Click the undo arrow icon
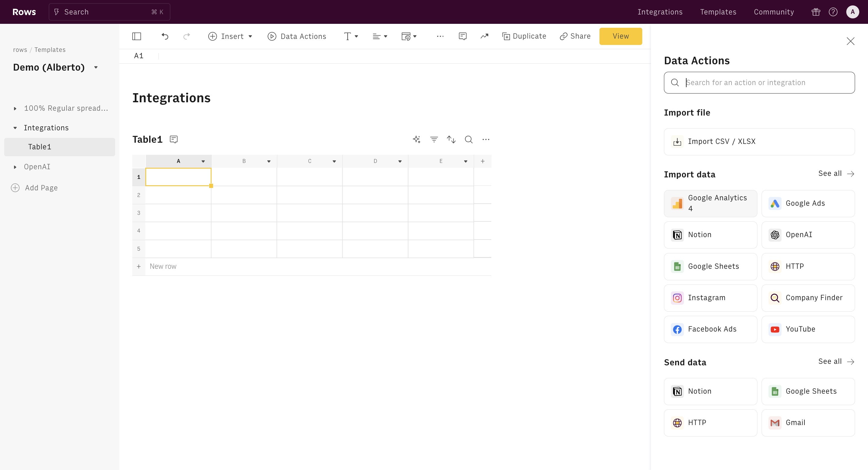Screen dimensions: 868x470 tap(165, 37)
